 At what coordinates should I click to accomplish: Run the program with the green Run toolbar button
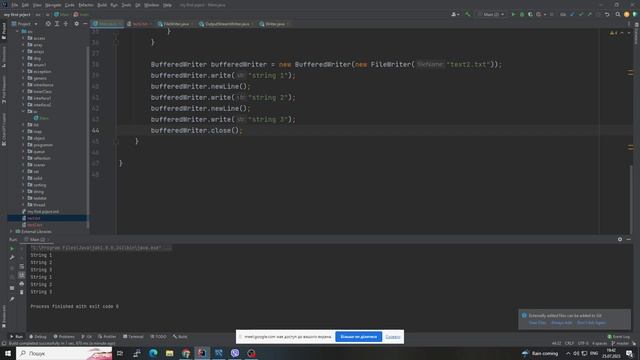[513, 14]
